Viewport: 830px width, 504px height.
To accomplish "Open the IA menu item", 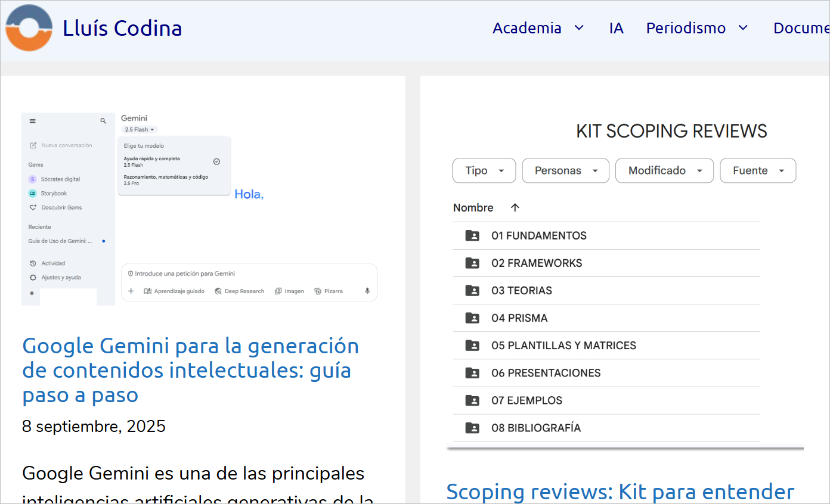I will (616, 28).
